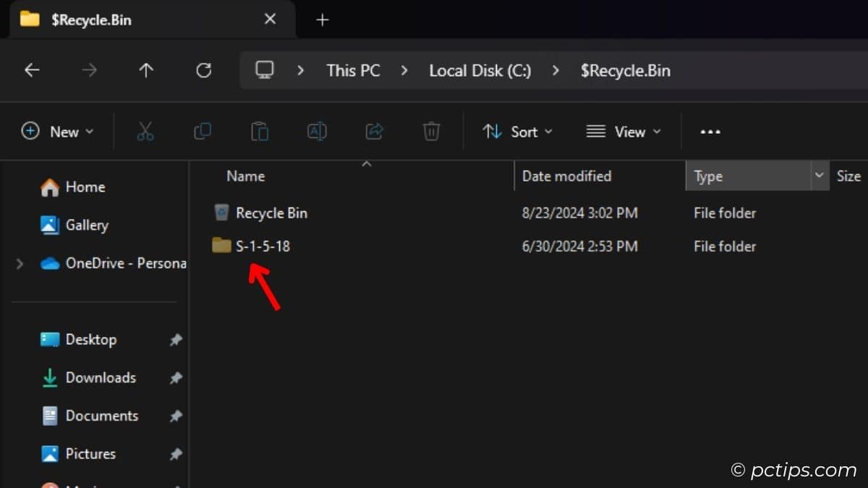Click the Share icon in toolbar

[x=374, y=132]
